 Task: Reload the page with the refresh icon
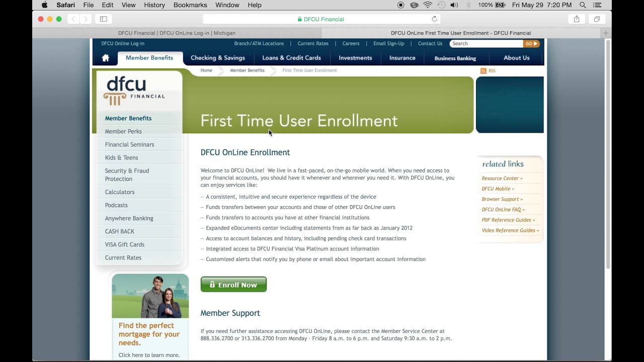coord(434,19)
